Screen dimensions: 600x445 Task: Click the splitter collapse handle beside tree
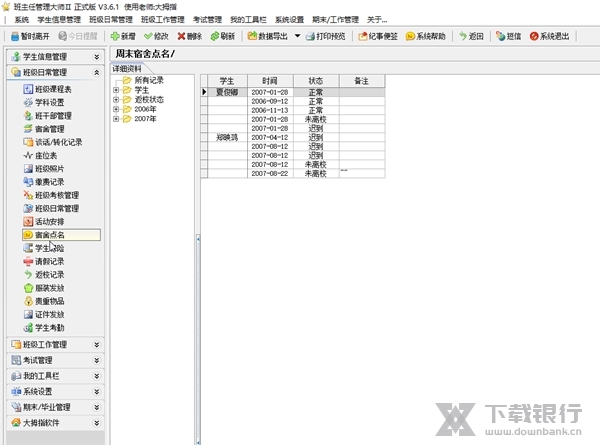[198, 239]
